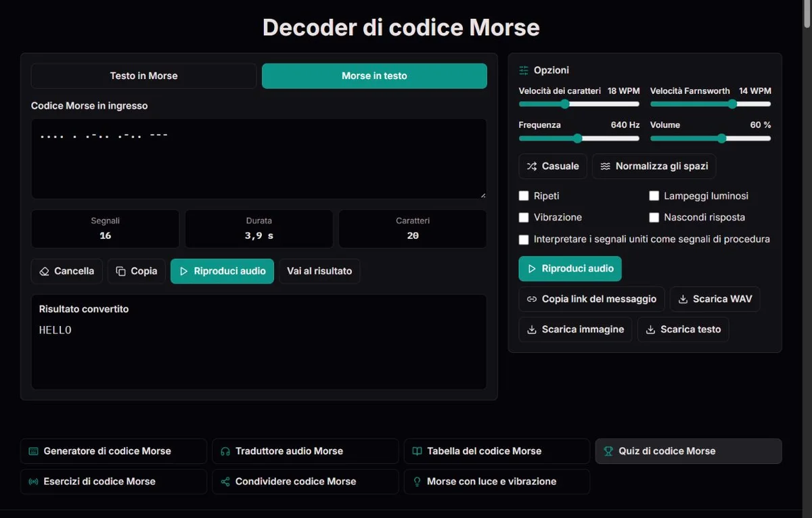Click the broadcast icon beside Esercizi
Viewport: 812px width, 518px height.
click(33, 481)
